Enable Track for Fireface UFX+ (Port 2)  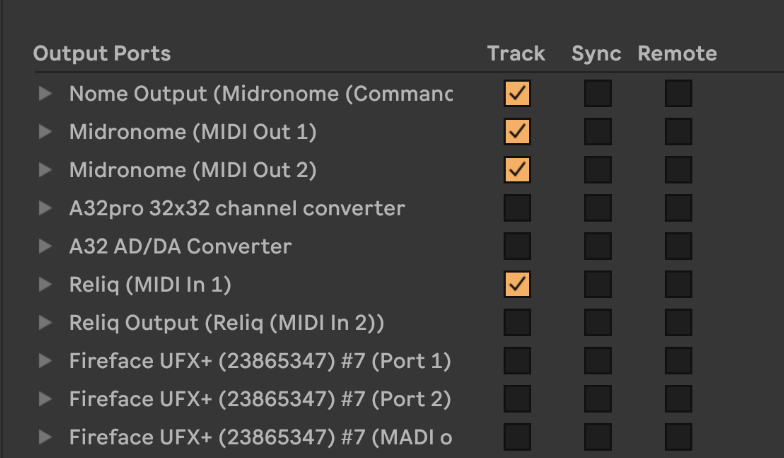coord(517,399)
